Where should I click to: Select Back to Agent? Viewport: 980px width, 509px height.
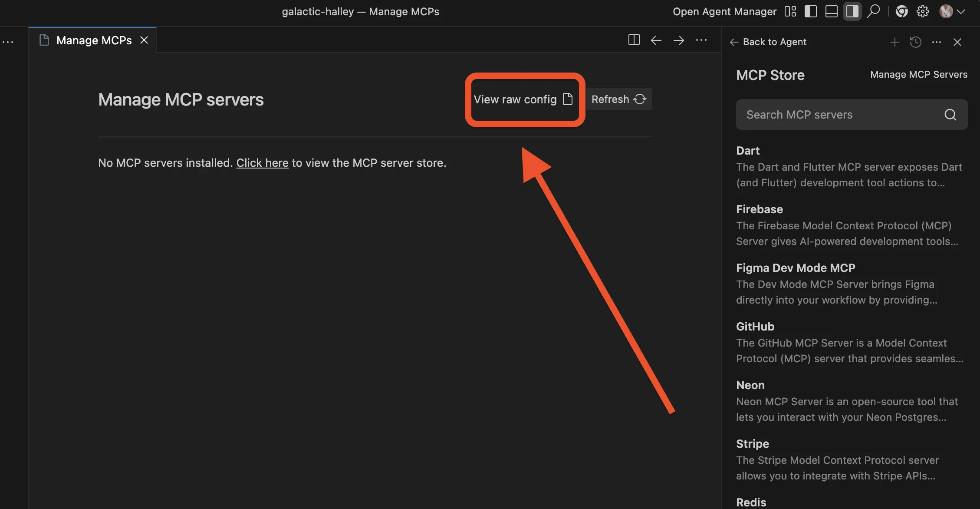(768, 41)
